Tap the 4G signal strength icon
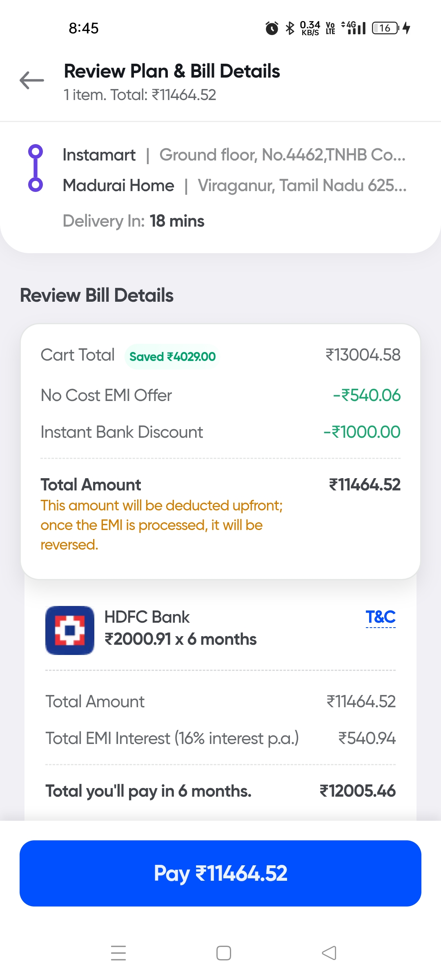The width and height of the screenshot is (441, 980). click(x=354, y=28)
